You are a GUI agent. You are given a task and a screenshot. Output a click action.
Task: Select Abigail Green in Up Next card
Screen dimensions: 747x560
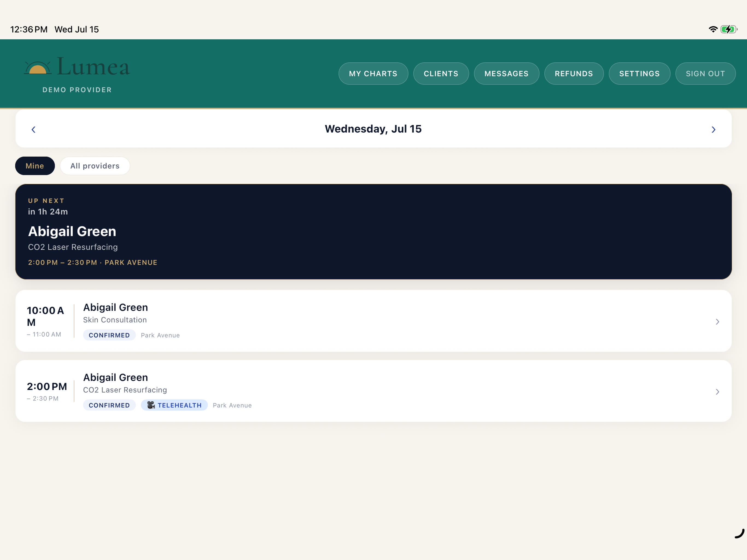[72, 232]
